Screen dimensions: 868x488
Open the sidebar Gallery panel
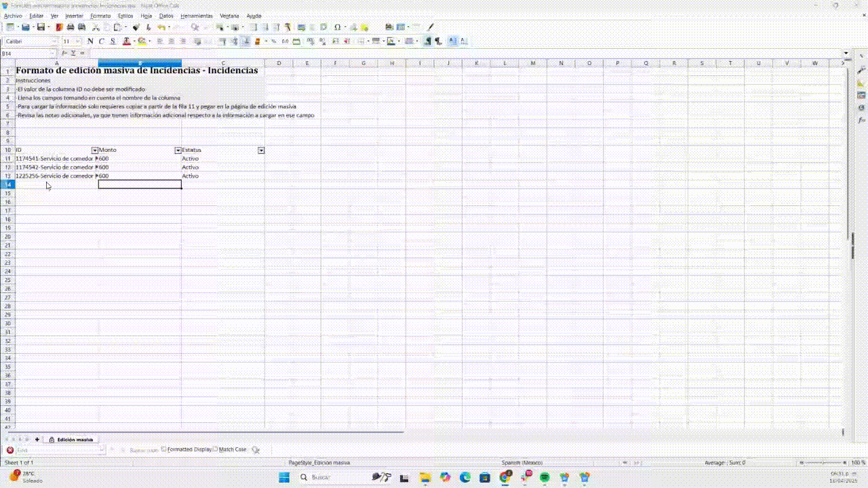(861, 95)
